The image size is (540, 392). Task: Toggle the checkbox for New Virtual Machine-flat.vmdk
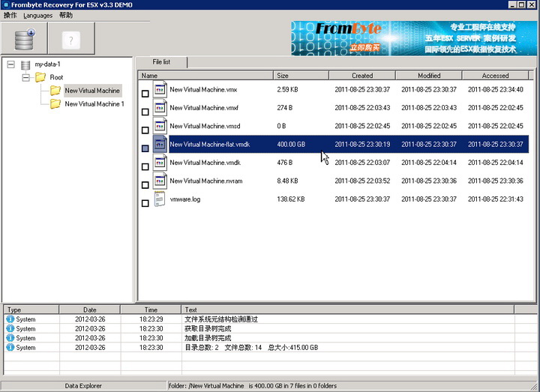coord(145,148)
